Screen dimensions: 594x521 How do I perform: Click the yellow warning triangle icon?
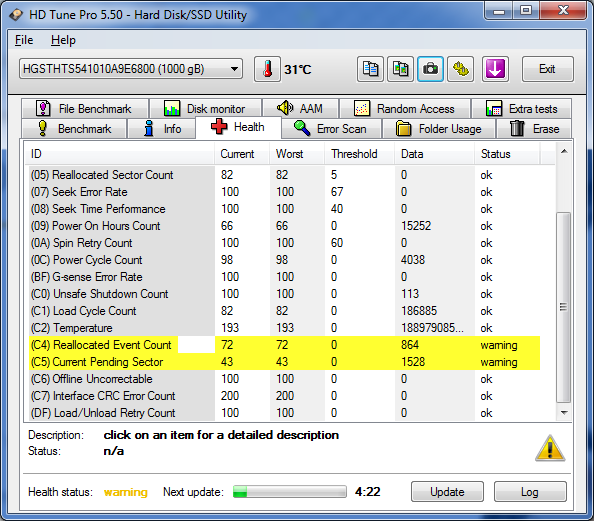pyautogui.click(x=550, y=449)
